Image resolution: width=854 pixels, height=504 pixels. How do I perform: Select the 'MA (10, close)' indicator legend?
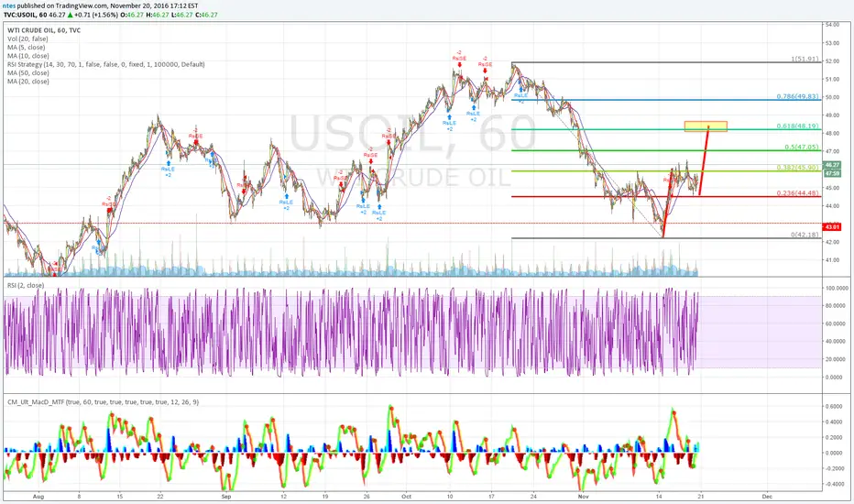[28, 56]
